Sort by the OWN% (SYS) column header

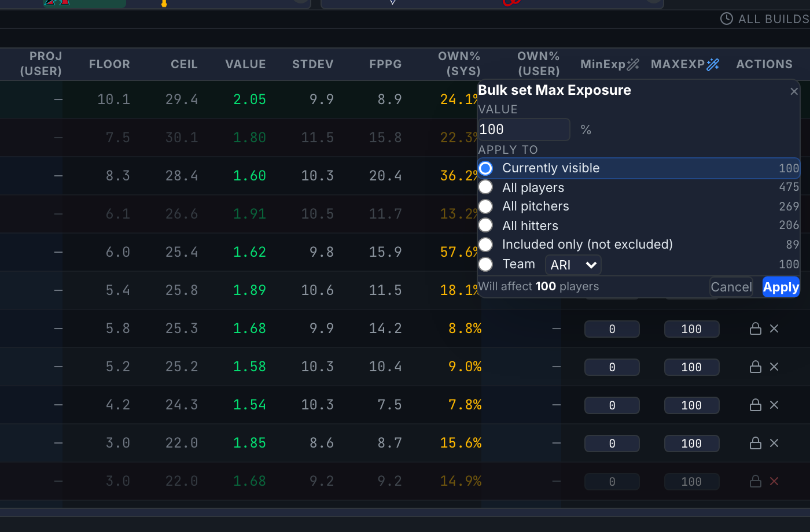(x=459, y=64)
